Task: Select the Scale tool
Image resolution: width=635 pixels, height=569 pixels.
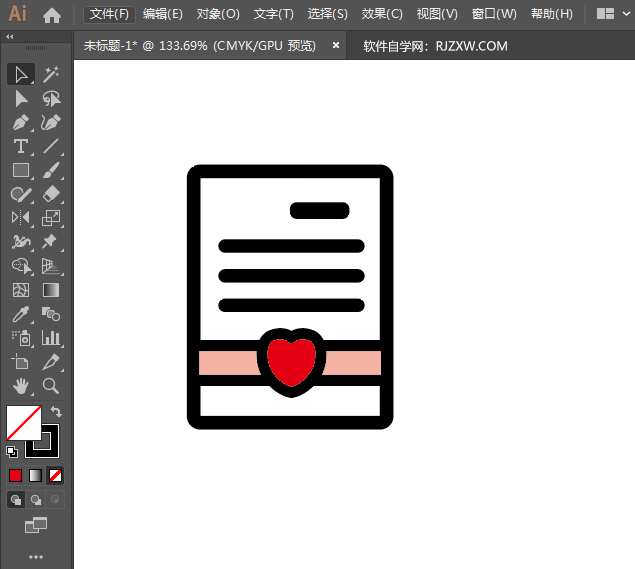Action: tap(51, 218)
